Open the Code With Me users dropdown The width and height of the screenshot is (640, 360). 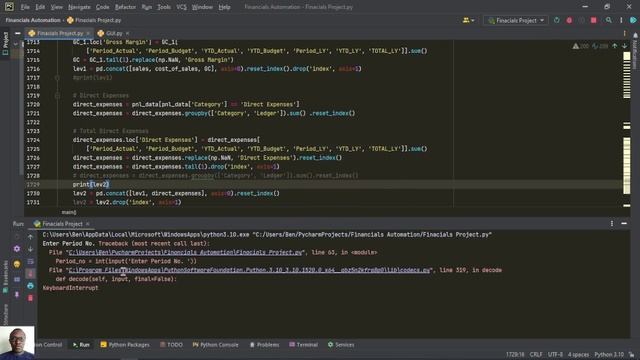pyautogui.click(x=468, y=20)
